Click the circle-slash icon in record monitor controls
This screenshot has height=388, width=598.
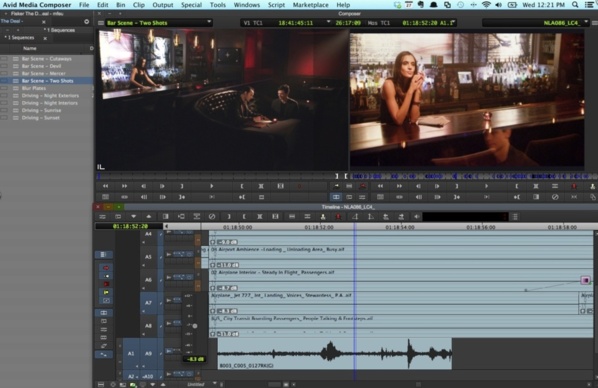tap(555, 197)
